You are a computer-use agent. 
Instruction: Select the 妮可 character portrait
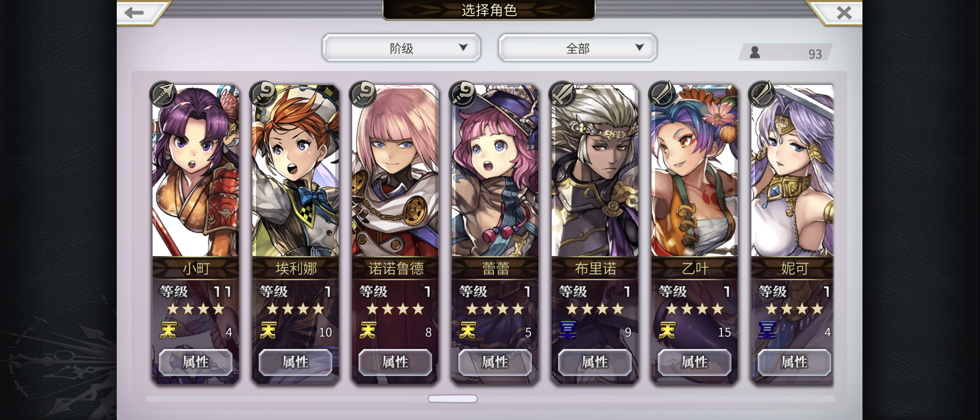792,171
